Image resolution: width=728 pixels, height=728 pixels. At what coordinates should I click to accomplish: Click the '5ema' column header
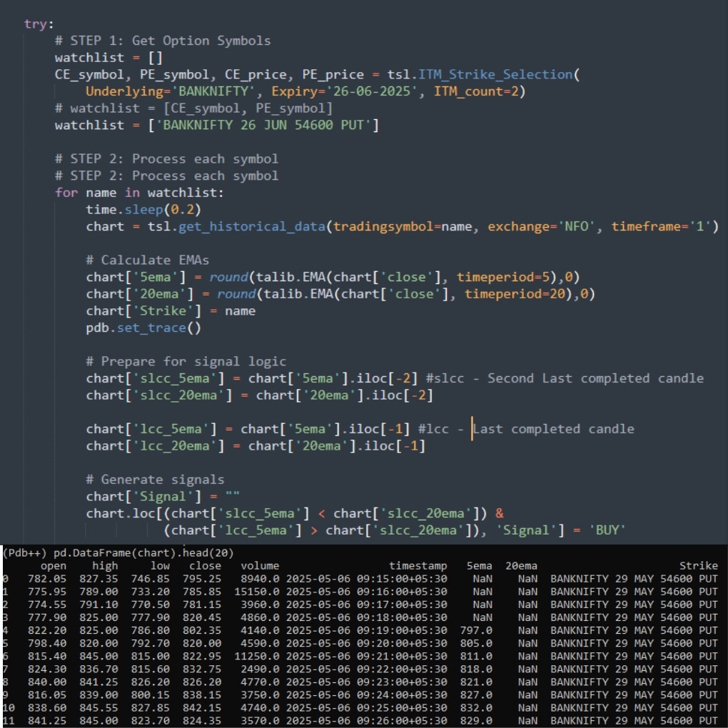[479, 566]
